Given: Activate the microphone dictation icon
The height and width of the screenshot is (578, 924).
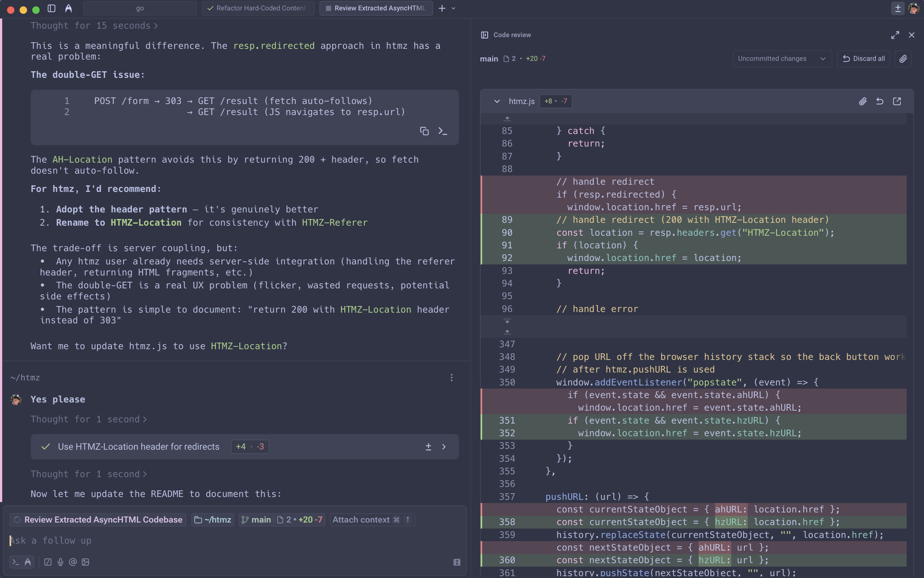Looking at the screenshot, I should [x=61, y=562].
